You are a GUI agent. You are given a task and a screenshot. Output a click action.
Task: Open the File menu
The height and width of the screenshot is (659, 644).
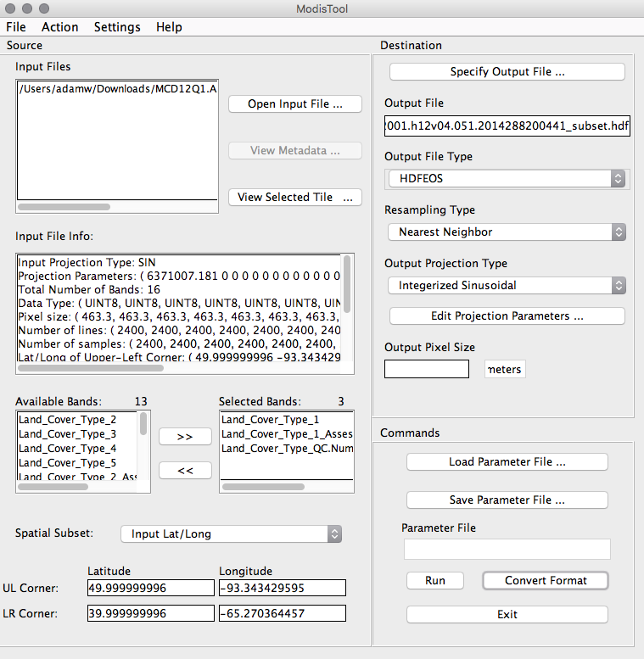point(16,27)
